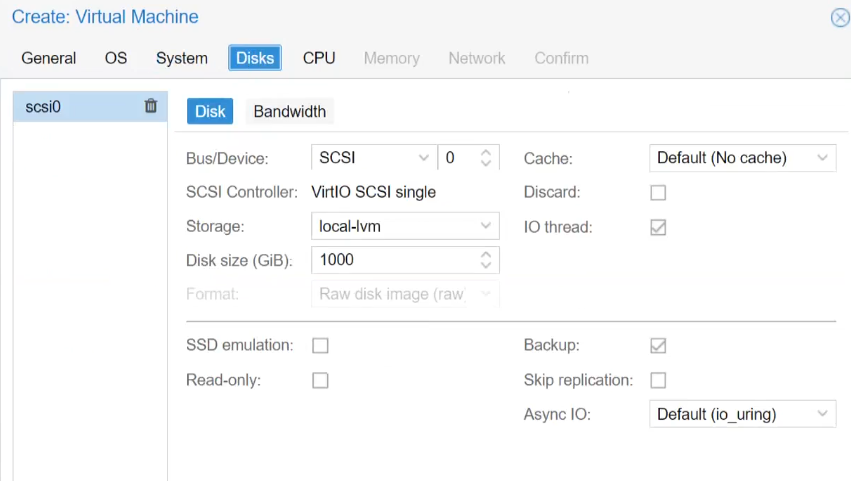851x481 pixels.
Task: Enable Skip replication checkbox
Action: [x=658, y=380]
